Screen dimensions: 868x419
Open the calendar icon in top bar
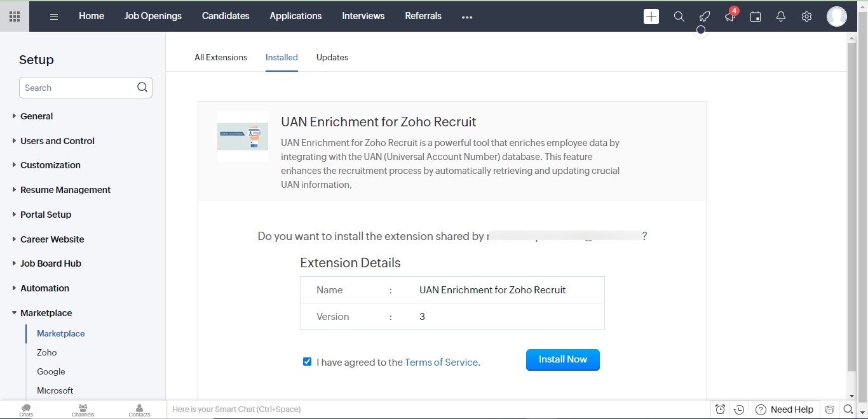click(x=756, y=17)
